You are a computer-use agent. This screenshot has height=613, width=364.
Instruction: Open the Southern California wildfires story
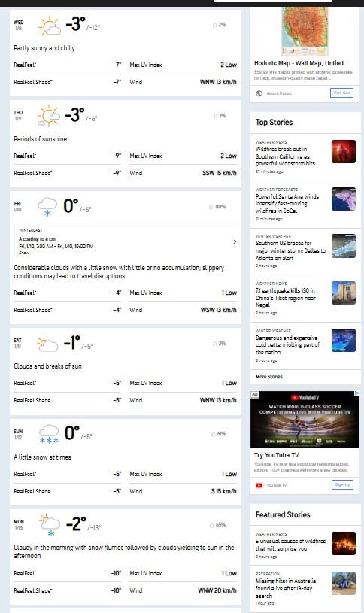(x=286, y=156)
